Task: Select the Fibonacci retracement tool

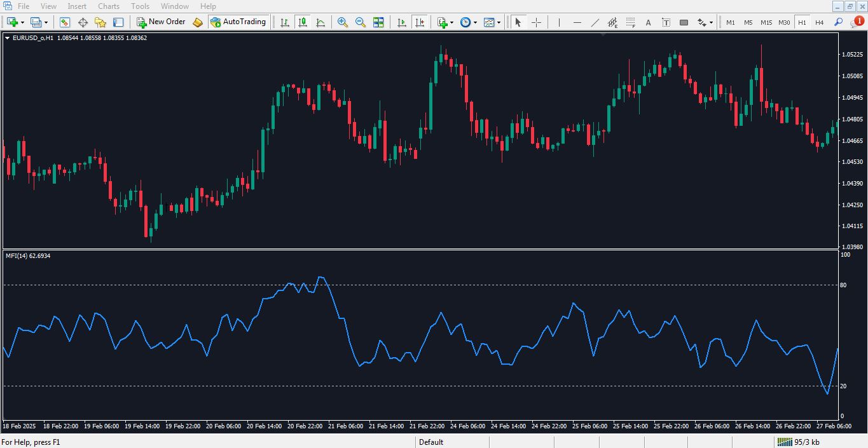Action: tap(630, 22)
